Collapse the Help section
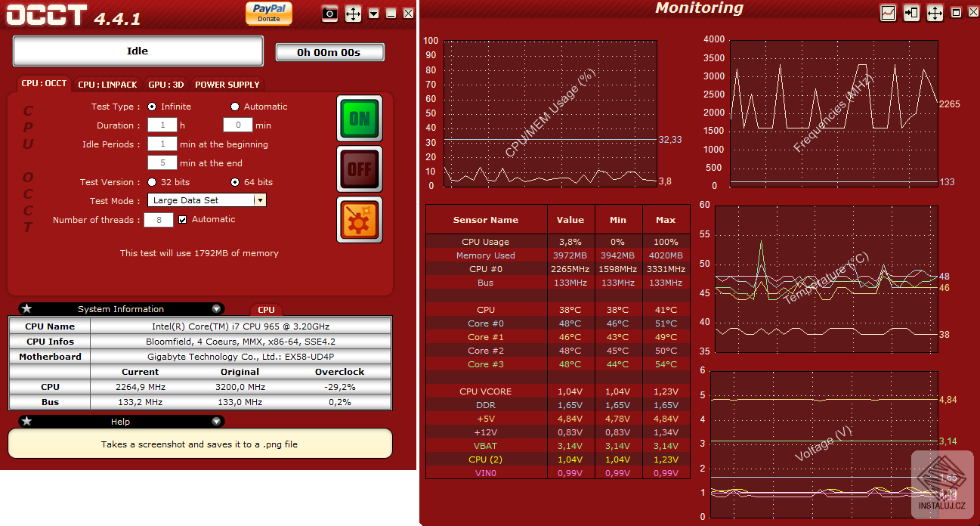Viewport: 980px width, 526px height. 216,422
